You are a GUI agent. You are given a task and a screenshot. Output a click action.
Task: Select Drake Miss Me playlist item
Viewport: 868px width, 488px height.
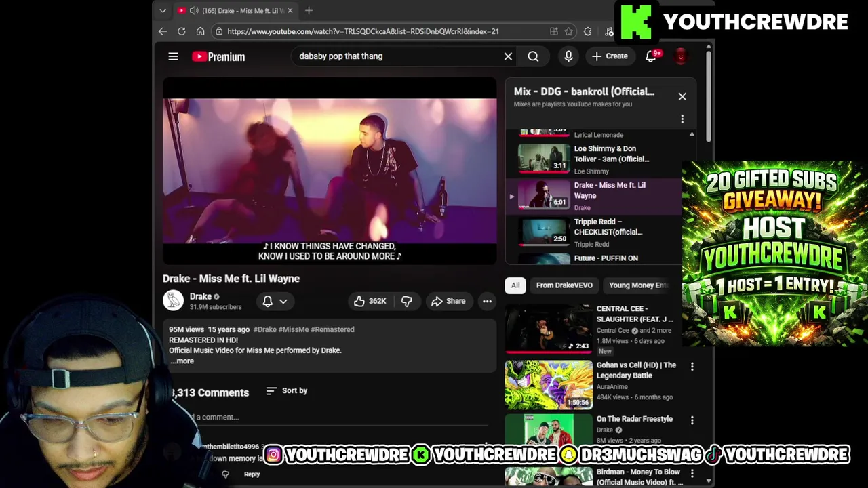(593, 197)
